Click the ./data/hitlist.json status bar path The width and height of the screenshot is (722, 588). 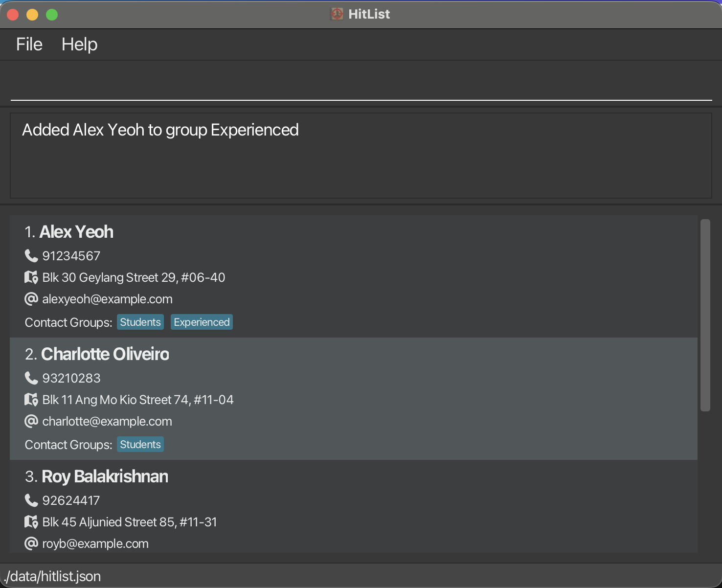click(53, 576)
